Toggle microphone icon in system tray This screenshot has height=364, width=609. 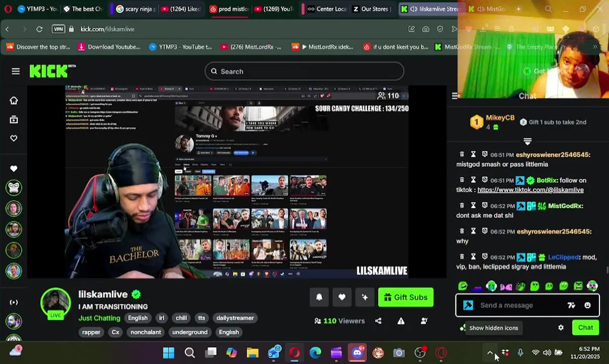(x=520, y=352)
